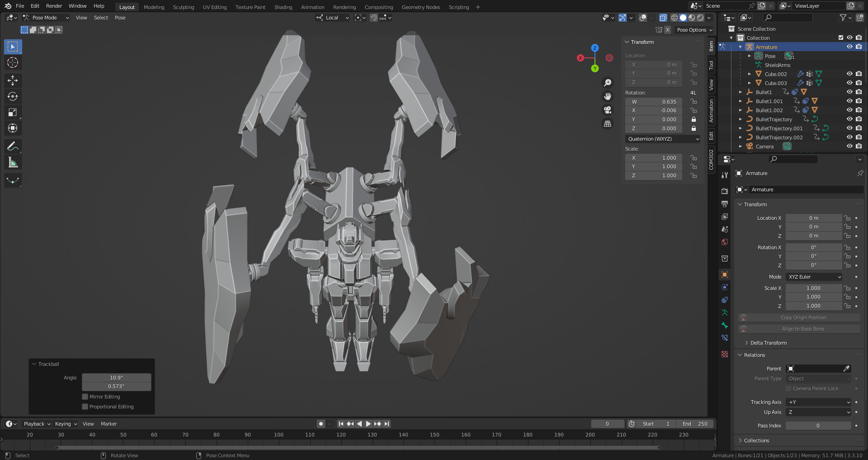The image size is (868, 460).
Task: Hide the Armature in viewport
Action: pos(849,47)
